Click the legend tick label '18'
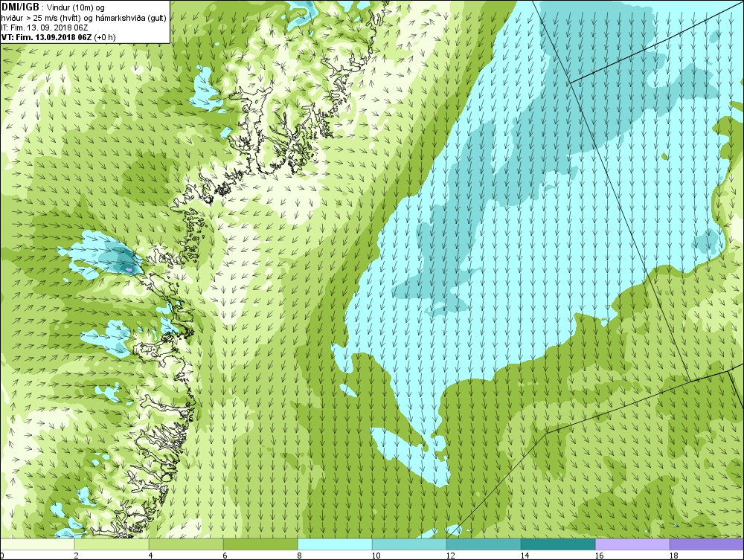The width and height of the screenshot is (744, 560). pos(674,556)
